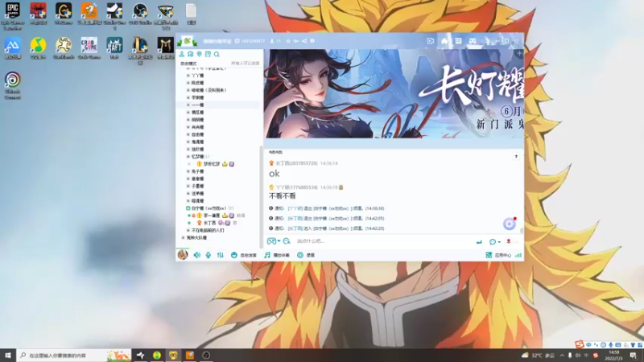Click the 长丁西 link in the 14:42:20 notice
644x362 pixels.
[295, 228]
